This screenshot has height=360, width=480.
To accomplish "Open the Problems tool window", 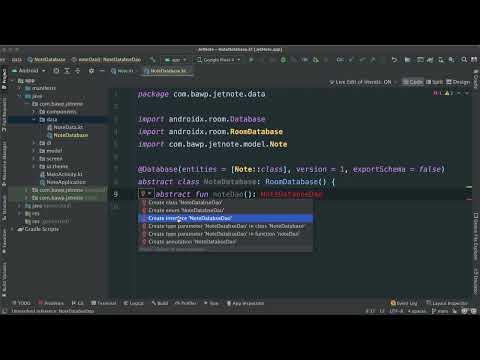I will (x=51, y=303).
